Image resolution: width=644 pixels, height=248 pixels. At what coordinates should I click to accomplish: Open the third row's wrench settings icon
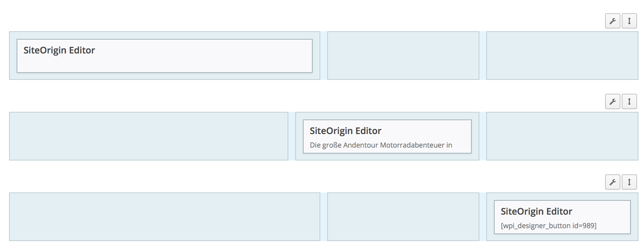pos(612,182)
